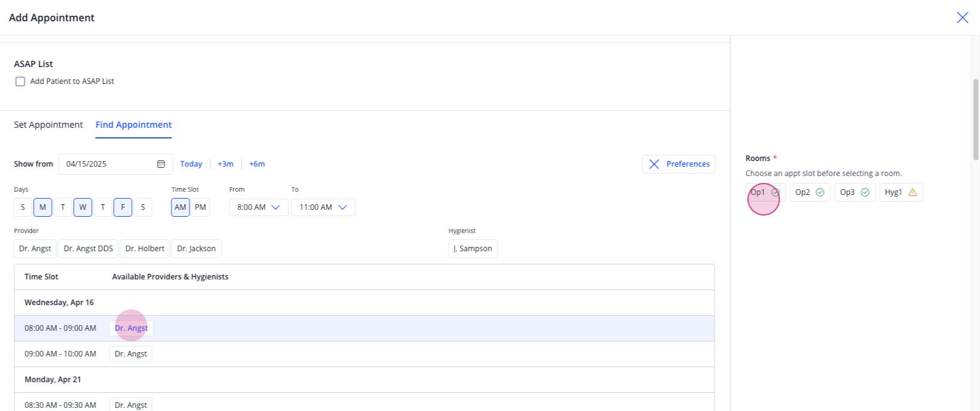The width and height of the screenshot is (980, 411).
Task: Filter by provider Dr. Angst
Action: [x=35, y=249]
